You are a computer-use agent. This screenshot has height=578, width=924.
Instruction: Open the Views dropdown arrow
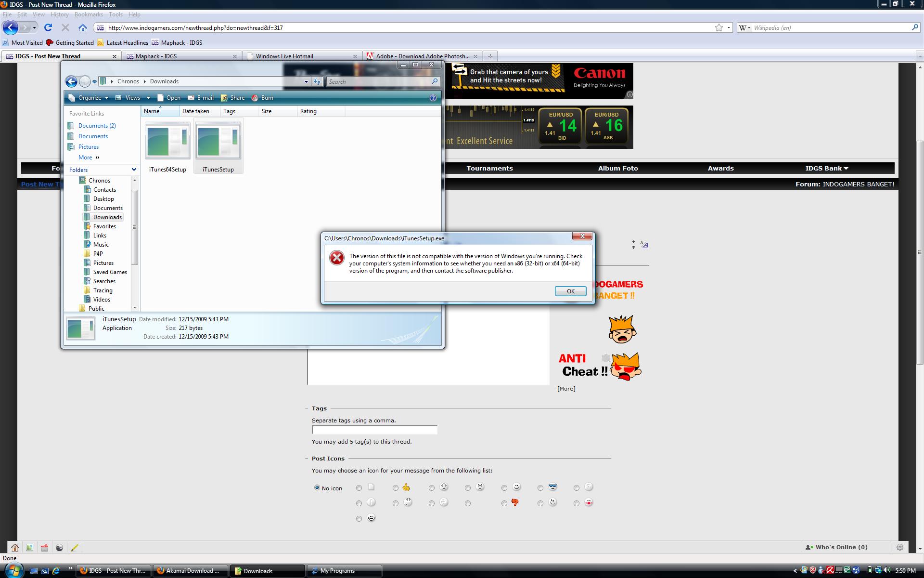(148, 98)
